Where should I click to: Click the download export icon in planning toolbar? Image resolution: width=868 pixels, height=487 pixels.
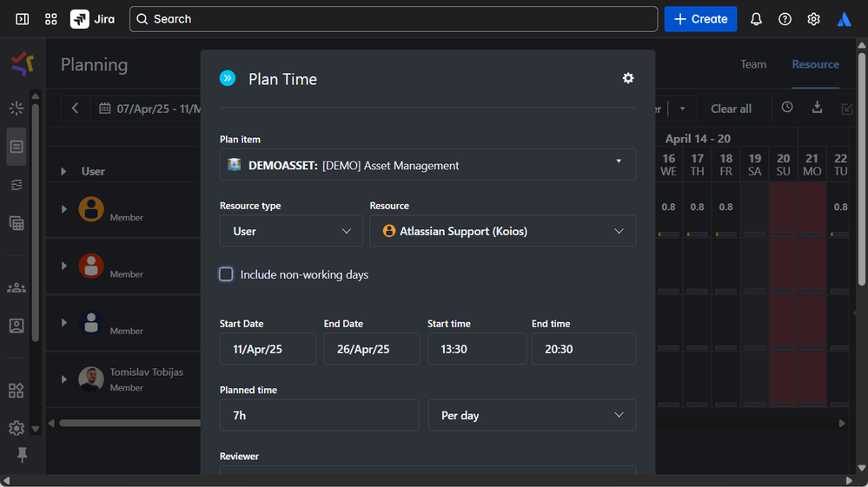click(x=817, y=108)
